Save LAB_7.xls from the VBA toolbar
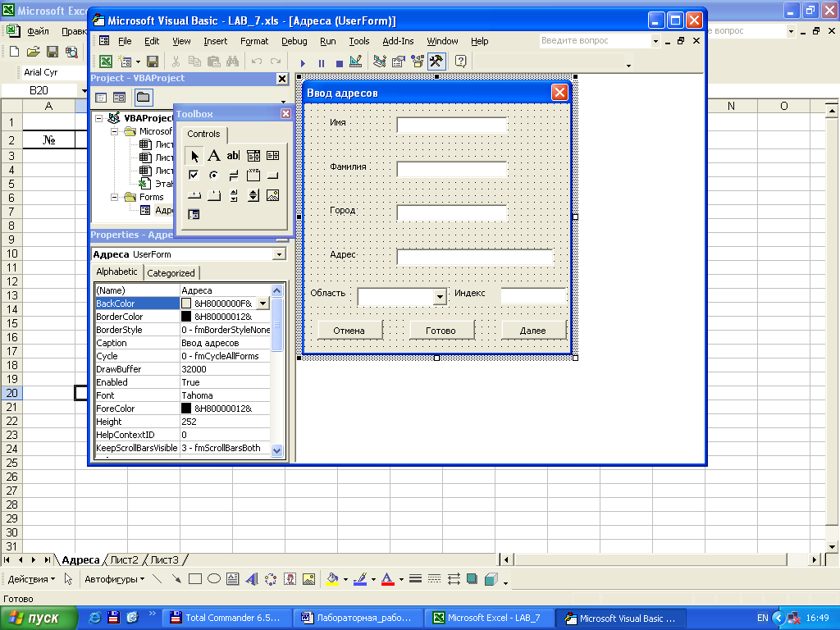 tap(153, 62)
